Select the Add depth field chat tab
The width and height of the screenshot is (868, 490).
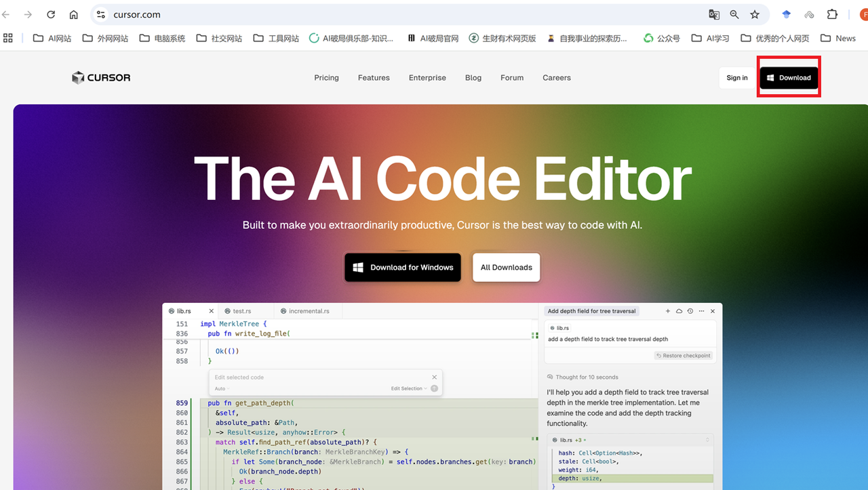592,311
